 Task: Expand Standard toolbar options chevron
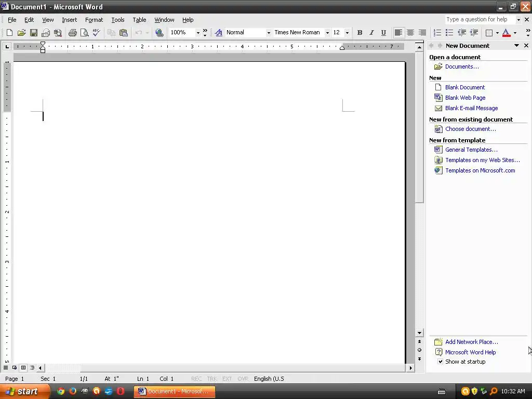click(205, 33)
